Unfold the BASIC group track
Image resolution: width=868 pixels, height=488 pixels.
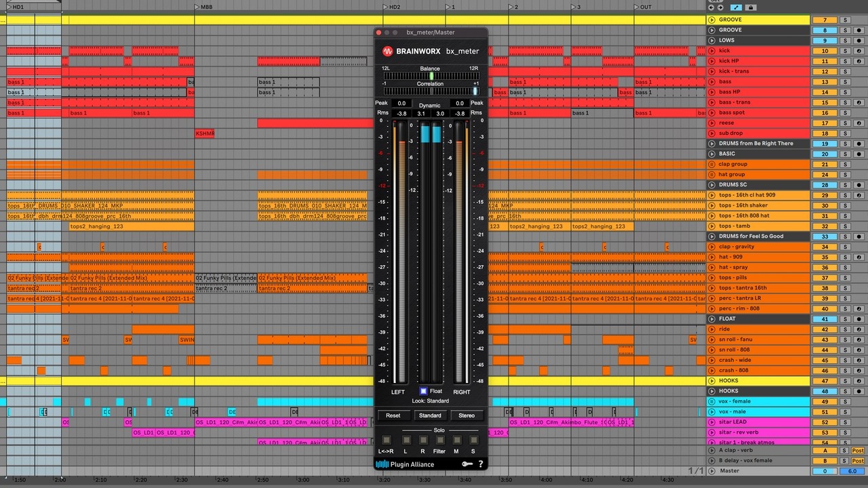(x=711, y=154)
